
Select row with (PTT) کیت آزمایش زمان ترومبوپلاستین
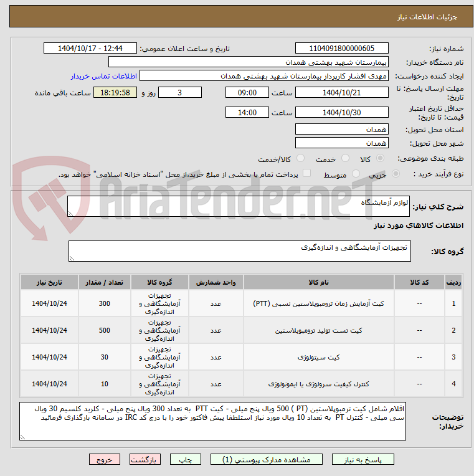click(x=241, y=303)
